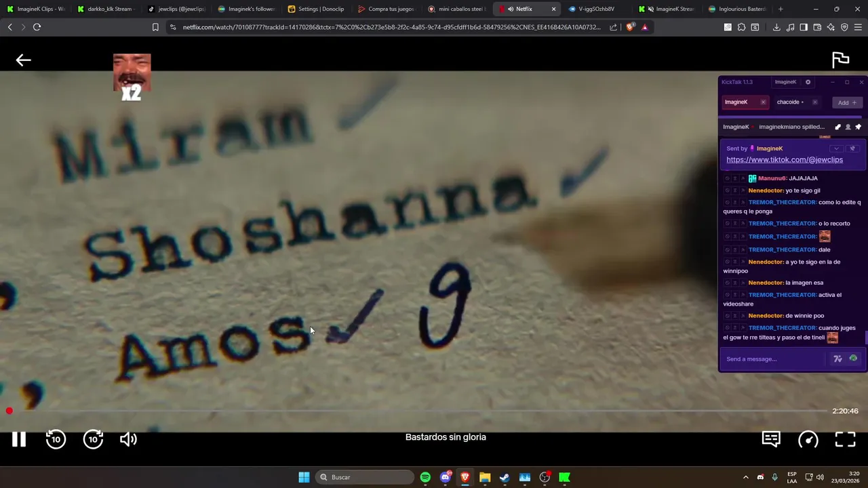Open Brave VPN shield icon
Image resolution: width=868 pixels, height=488 pixels.
coord(844,27)
